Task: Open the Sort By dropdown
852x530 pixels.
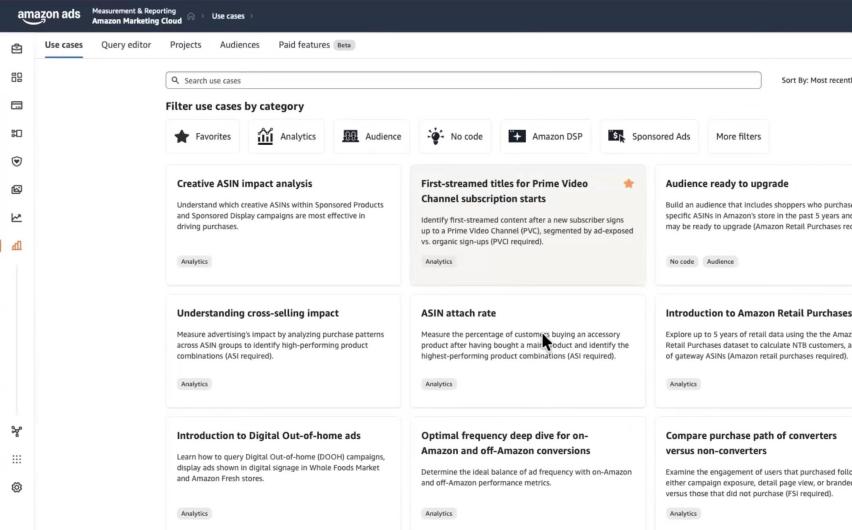Action: (816, 80)
